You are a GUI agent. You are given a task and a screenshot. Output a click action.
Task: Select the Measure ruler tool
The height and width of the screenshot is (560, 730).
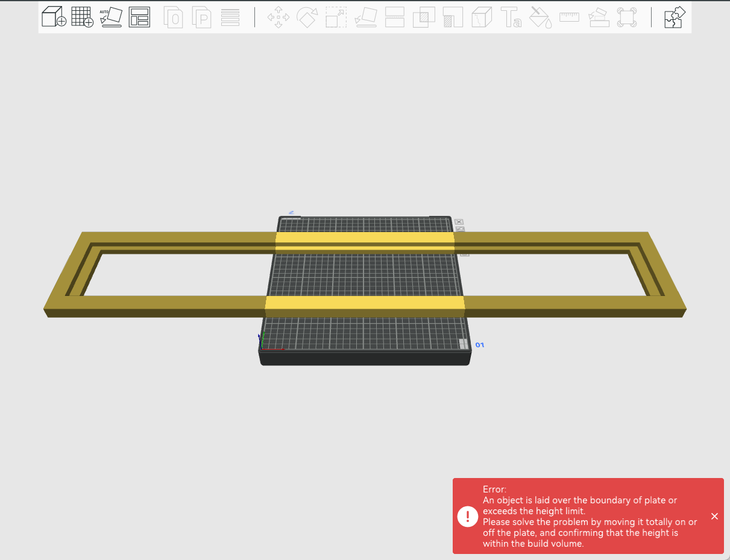click(569, 17)
